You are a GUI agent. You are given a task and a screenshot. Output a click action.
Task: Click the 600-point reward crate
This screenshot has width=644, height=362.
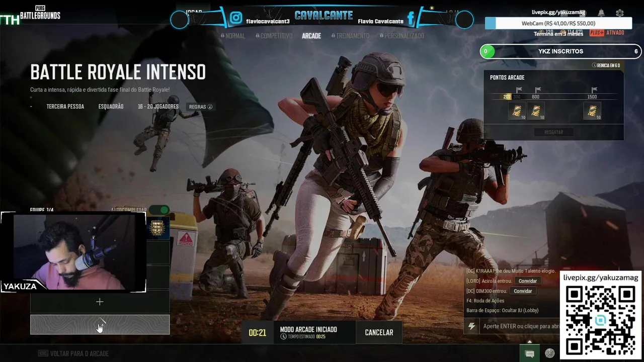point(536,111)
